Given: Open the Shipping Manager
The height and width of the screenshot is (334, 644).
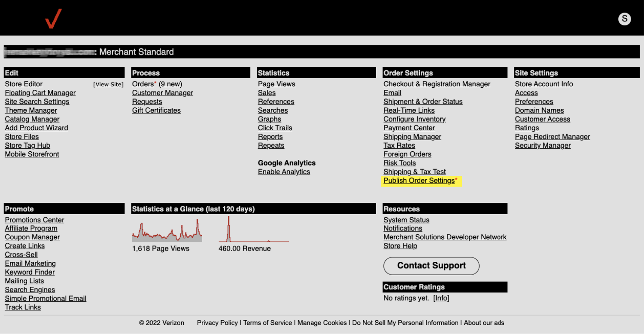Looking at the screenshot, I should pyautogui.click(x=412, y=137).
